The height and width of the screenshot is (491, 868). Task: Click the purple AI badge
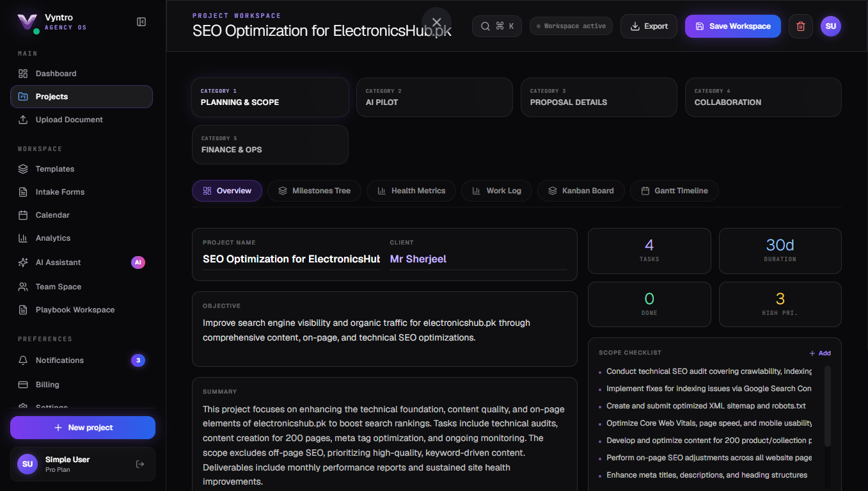pos(138,262)
